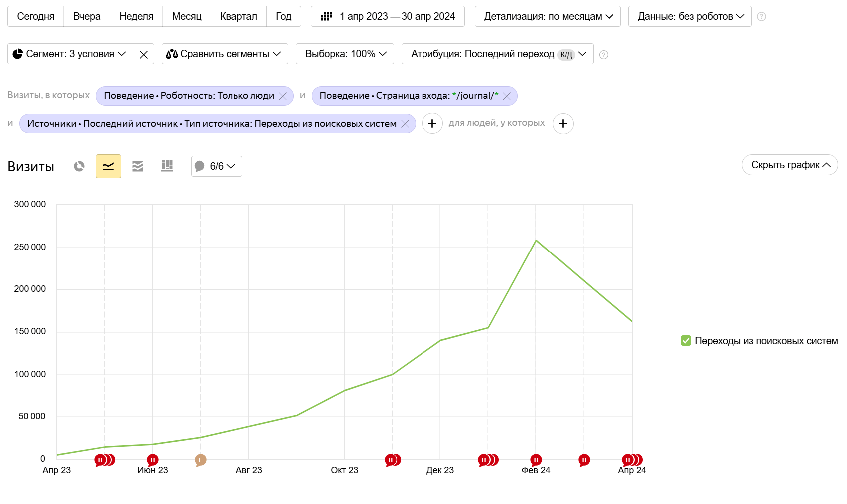Image resolution: width=847 pixels, height=504 pixels.
Task: Switch chart to pie chart view
Action: (79, 166)
